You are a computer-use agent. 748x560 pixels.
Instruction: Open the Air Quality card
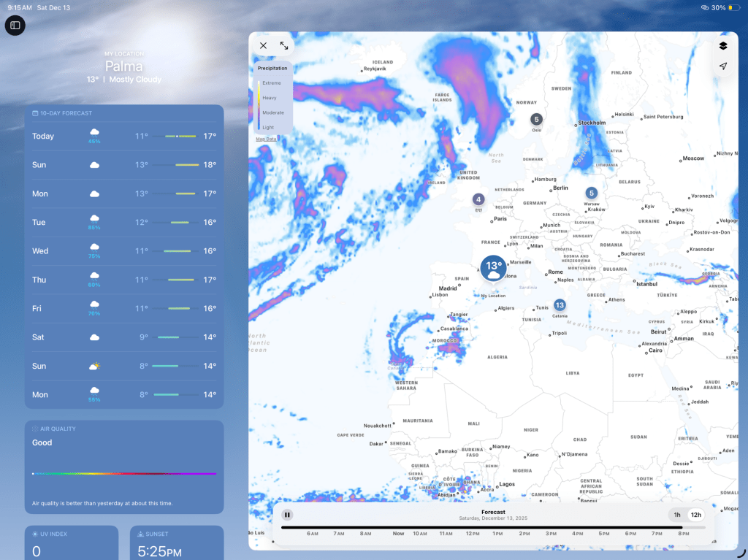pos(124,467)
